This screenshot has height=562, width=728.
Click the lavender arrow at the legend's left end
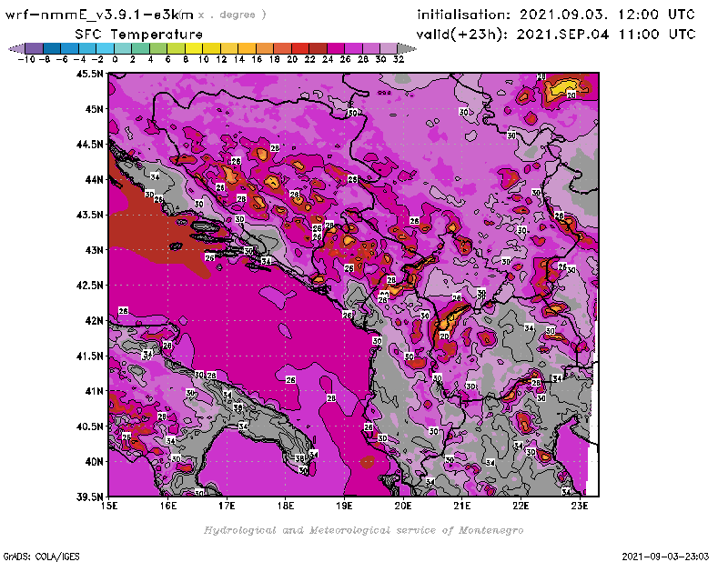pyautogui.click(x=16, y=48)
